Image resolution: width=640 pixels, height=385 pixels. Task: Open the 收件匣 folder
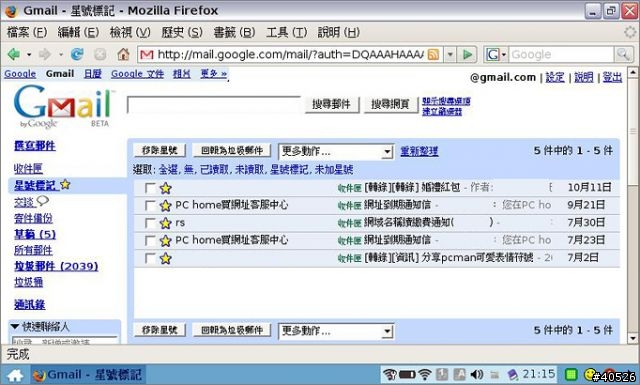28,168
